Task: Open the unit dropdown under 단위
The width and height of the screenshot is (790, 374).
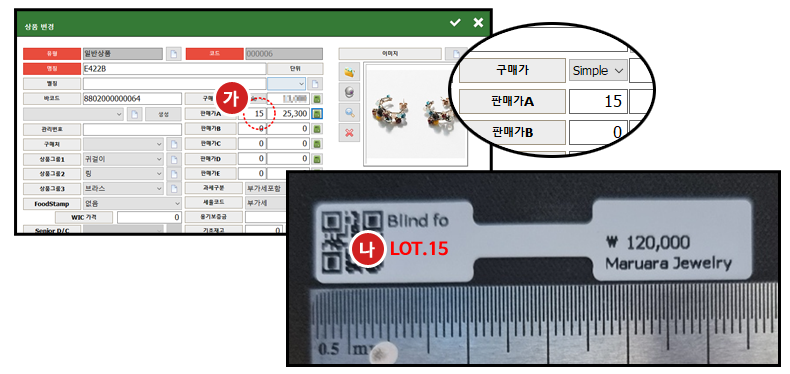Action: tap(287, 84)
